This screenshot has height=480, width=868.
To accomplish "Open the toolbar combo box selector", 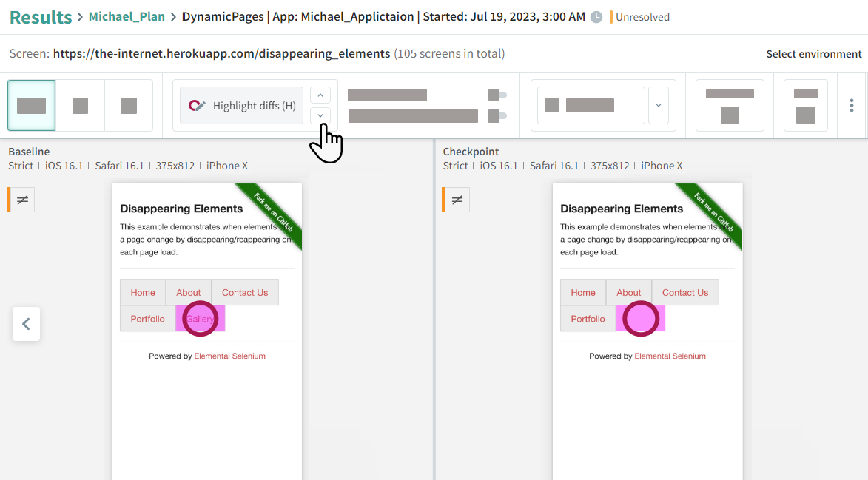I will pos(591,106).
